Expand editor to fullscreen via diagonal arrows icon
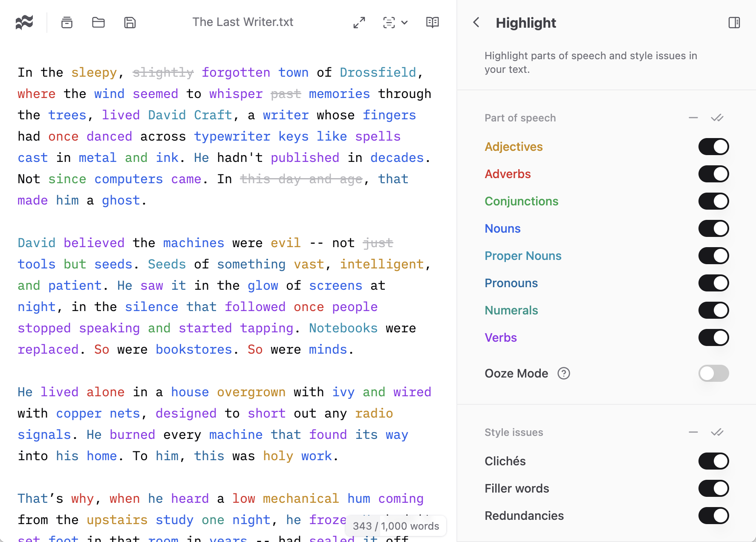This screenshot has height=542, width=756. click(359, 22)
